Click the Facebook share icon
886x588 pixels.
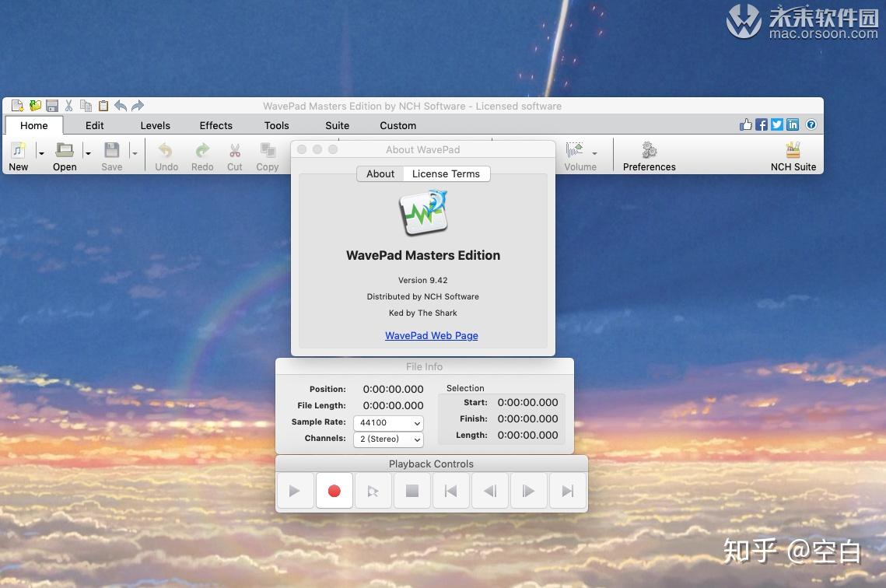[762, 124]
